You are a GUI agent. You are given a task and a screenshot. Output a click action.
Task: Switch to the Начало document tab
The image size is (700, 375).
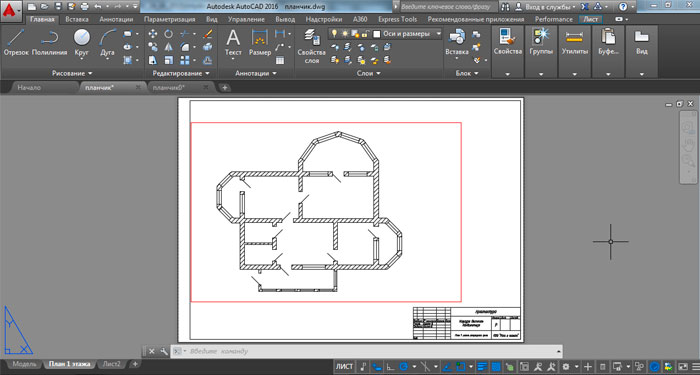pyautogui.click(x=29, y=88)
